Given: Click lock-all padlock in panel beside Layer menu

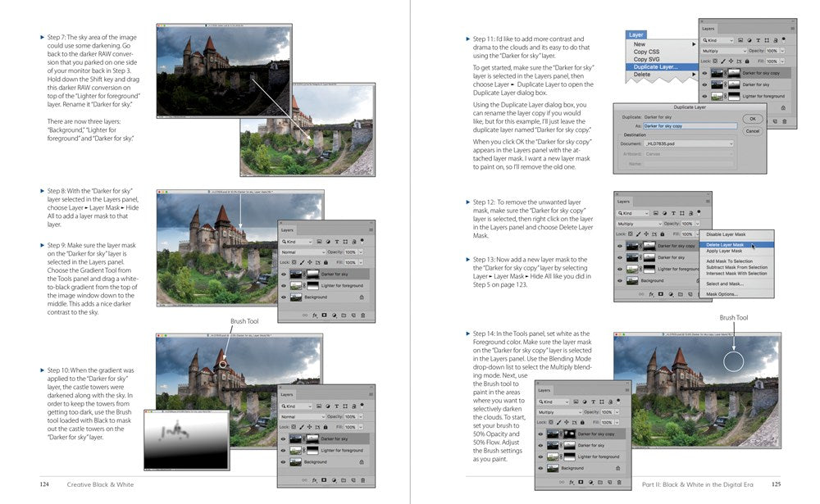Looking at the screenshot, I should 745,61.
